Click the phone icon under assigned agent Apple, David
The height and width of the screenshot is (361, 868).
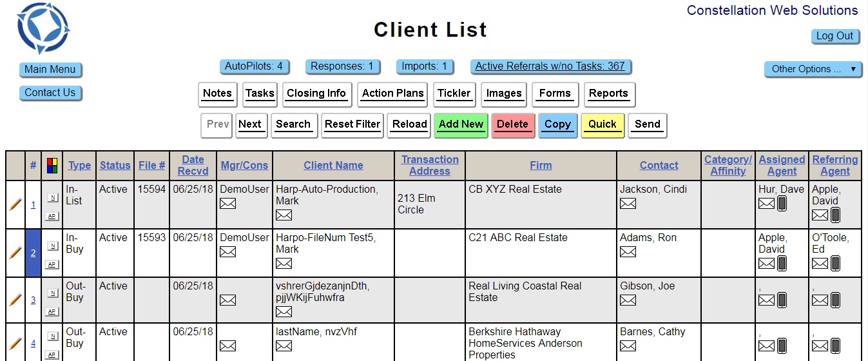pyautogui.click(x=782, y=264)
